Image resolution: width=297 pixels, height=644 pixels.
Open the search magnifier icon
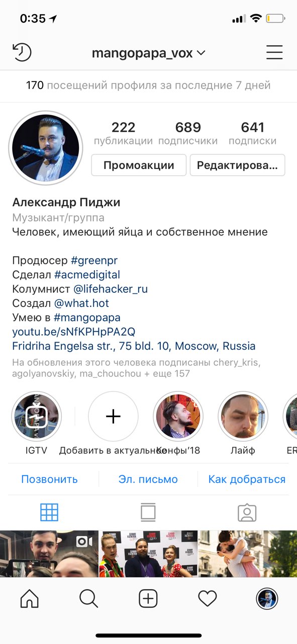pos(88,598)
